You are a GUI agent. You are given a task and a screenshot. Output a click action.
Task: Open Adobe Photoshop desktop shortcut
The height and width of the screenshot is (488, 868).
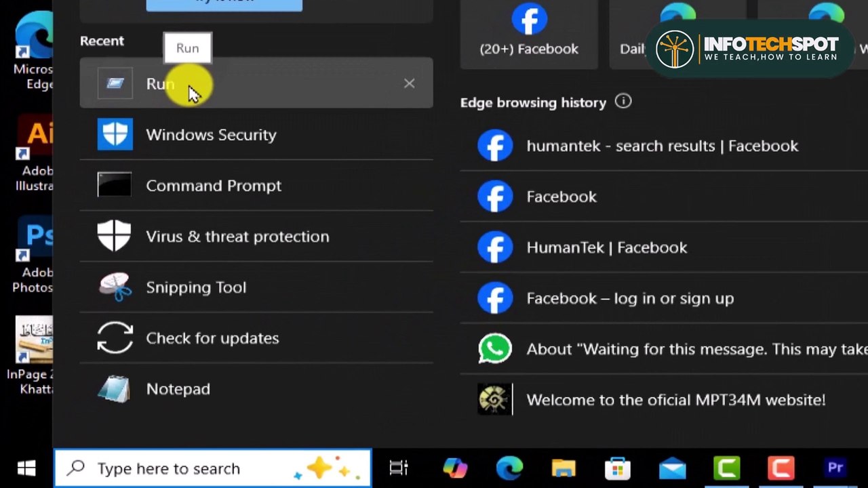tap(33, 254)
